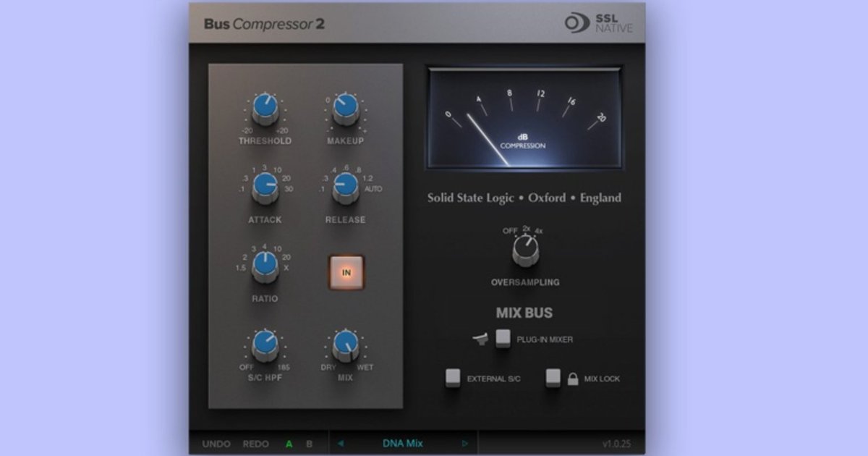Screen dimensions: 868x456
Task: Open the DNA Mix preset name menu
Action: tap(403, 444)
